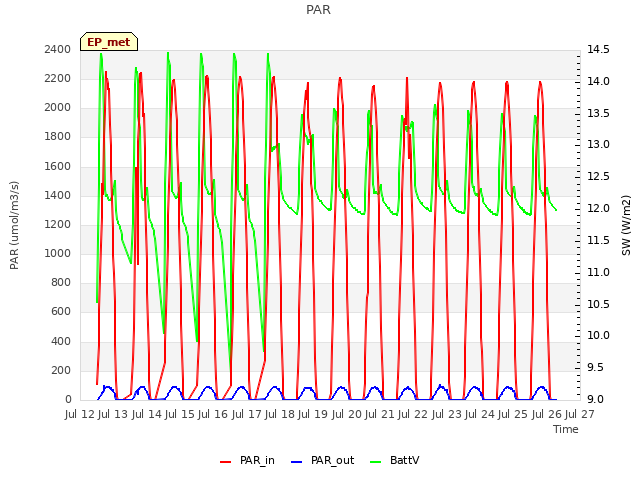Click the Jul 19 x-axis tick label
Image resolution: width=640 pixels, height=480 pixels.
[x=313, y=414]
